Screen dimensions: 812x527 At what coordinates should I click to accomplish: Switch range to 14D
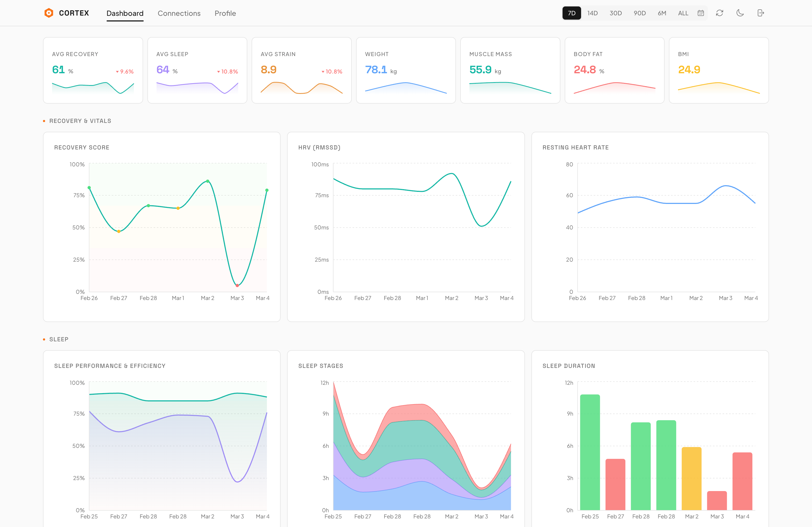click(592, 13)
